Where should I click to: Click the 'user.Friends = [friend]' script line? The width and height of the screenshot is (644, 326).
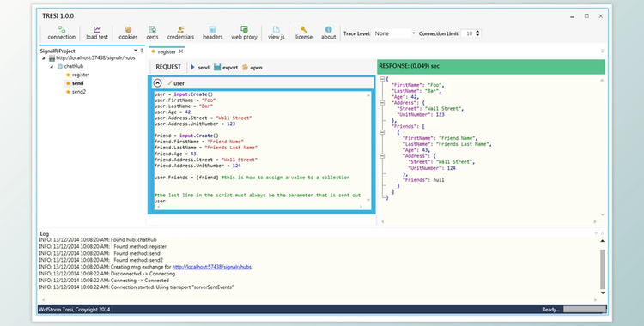tap(252, 178)
